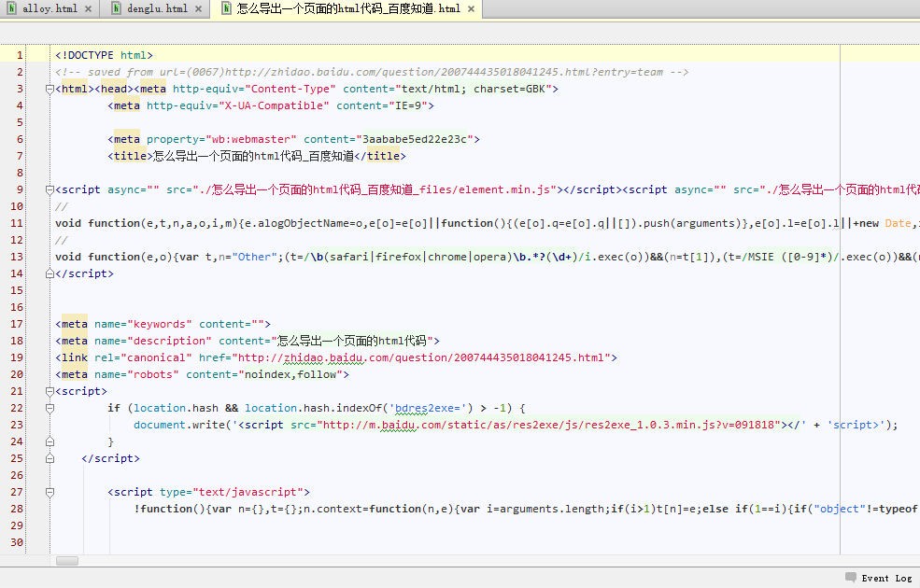Click fold end marker on line 24
Viewport: 920px width, 588px height.
click(x=50, y=442)
